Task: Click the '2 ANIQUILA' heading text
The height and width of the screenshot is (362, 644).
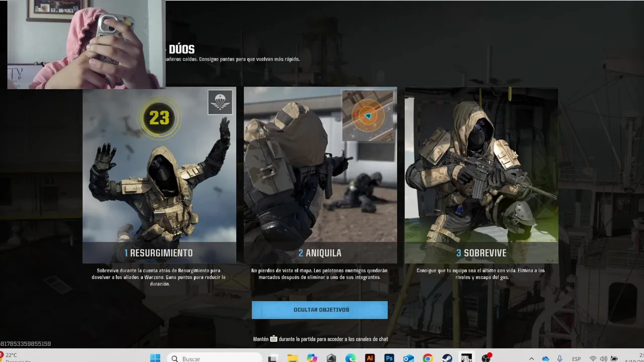Action: pyautogui.click(x=320, y=253)
